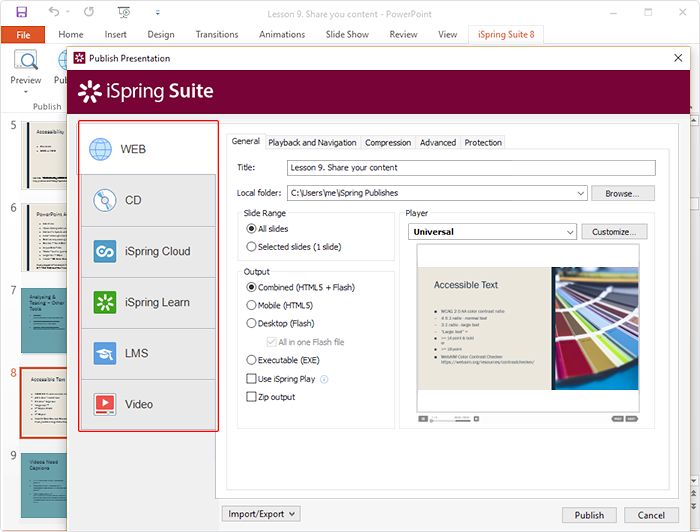Screen dimensions: 700x532
Task: Click the Cancel button
Action: click(x=651, y=515)
